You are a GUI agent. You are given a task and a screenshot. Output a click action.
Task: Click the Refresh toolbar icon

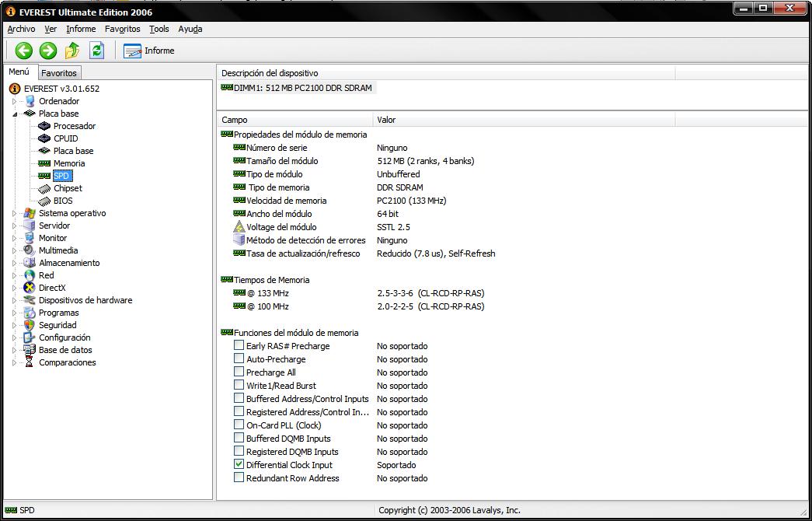tap(97, 51)
